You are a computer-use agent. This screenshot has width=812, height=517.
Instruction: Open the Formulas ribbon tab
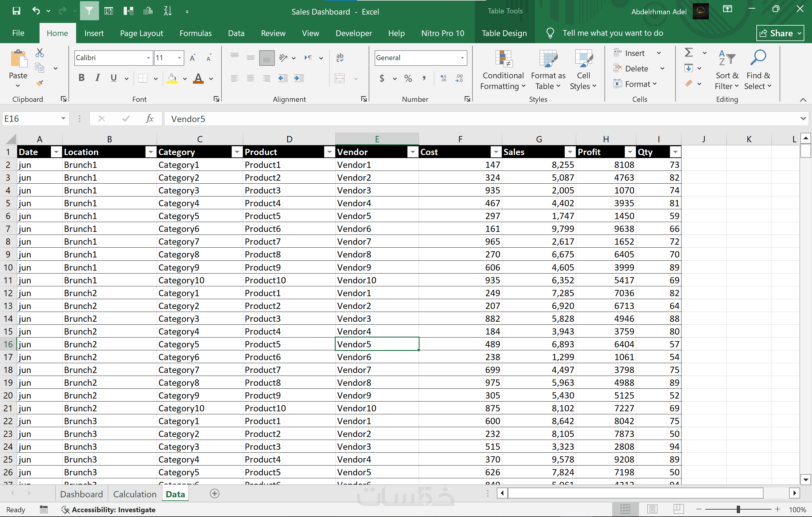[195, 33]
